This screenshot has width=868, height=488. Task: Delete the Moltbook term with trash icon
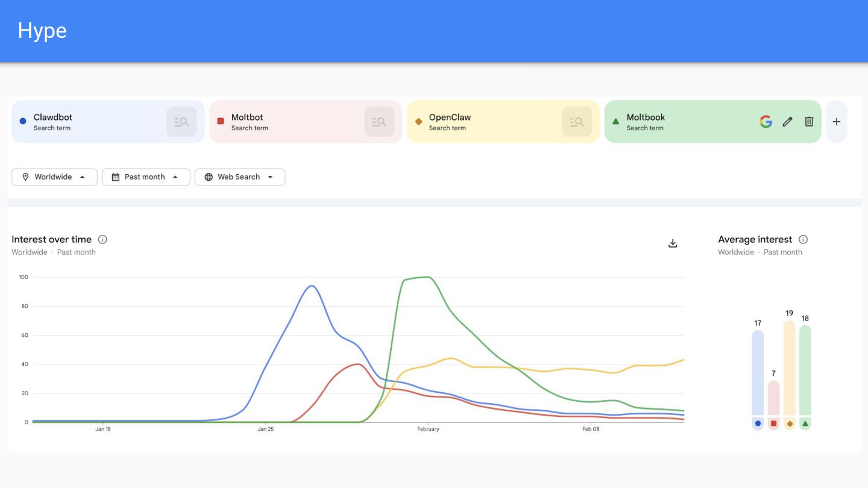coord(809,122)
